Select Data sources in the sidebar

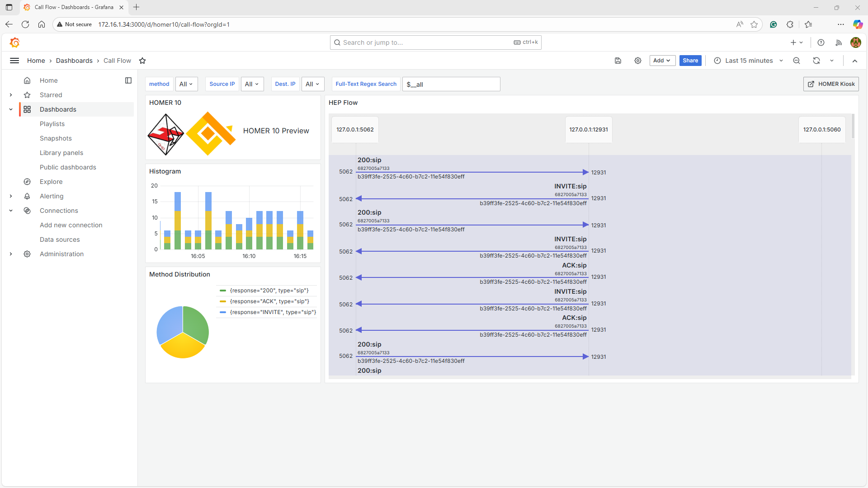tap(60, 239)
